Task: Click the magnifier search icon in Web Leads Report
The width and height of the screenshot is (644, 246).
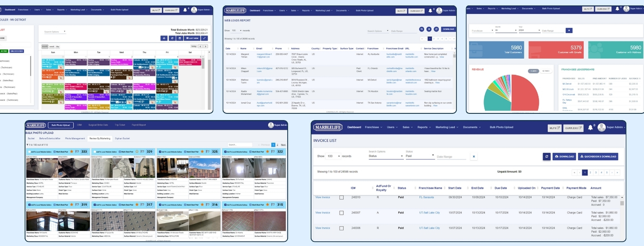Action: click(421, 29)
